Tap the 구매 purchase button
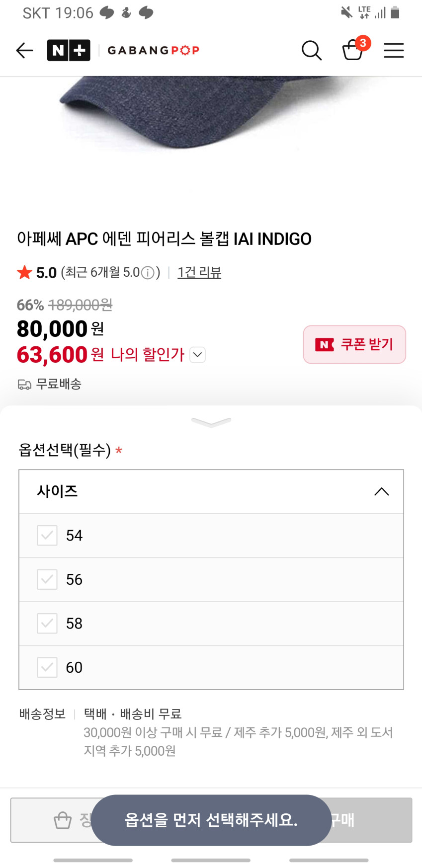Viewport: 422px width, 868px height. point(370,820)
